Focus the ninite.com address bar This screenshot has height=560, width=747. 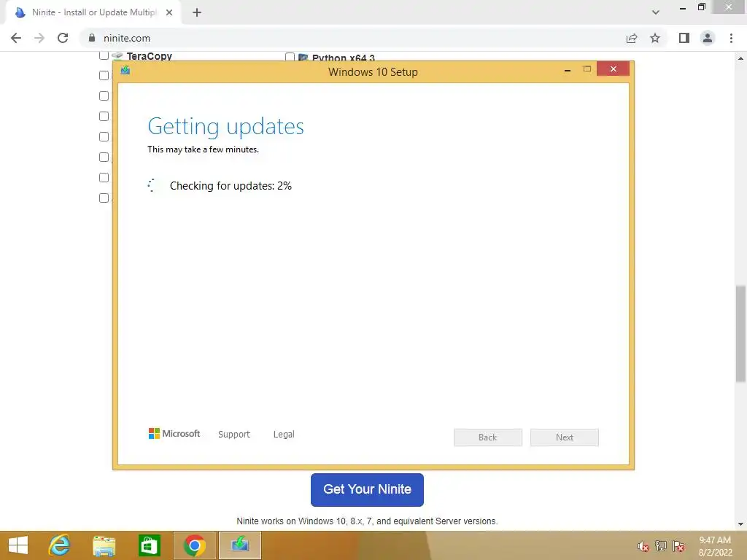(x=352, y=38)
